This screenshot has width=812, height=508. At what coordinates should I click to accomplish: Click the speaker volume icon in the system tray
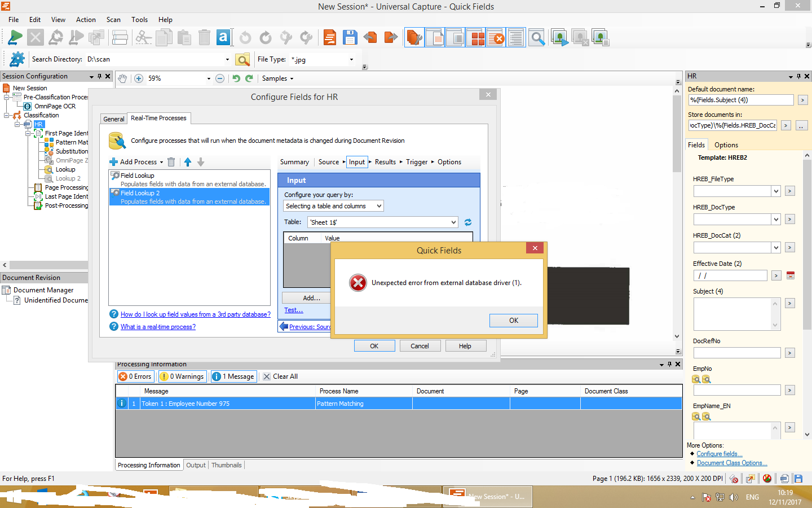pyautogui.click(x=734, y=497)
